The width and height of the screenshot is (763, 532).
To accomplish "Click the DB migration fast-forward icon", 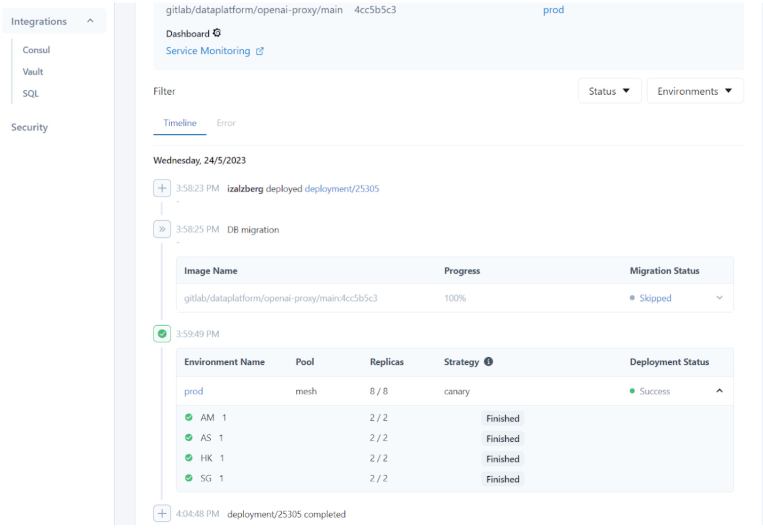I will 162,229.
